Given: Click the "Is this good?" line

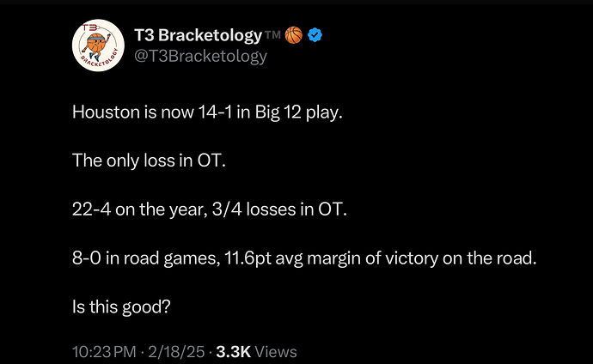Looking at the screenshot, I should click(x=121, y=306).
